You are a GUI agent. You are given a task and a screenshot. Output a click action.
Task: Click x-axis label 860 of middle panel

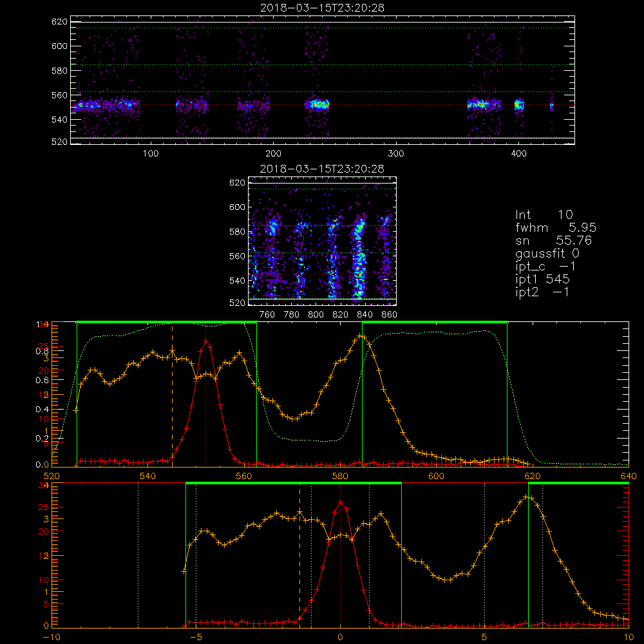point(390,315)
